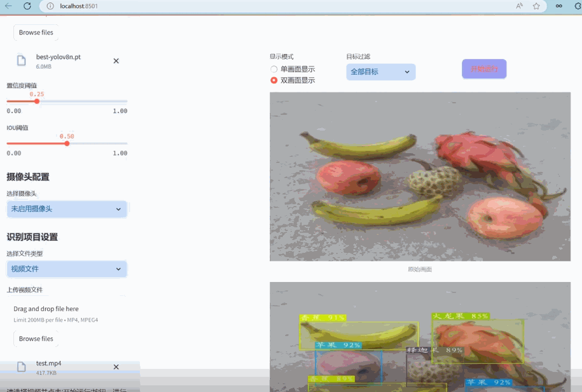Click the 0.25 confidence value
582x392 pixels.
36,94
